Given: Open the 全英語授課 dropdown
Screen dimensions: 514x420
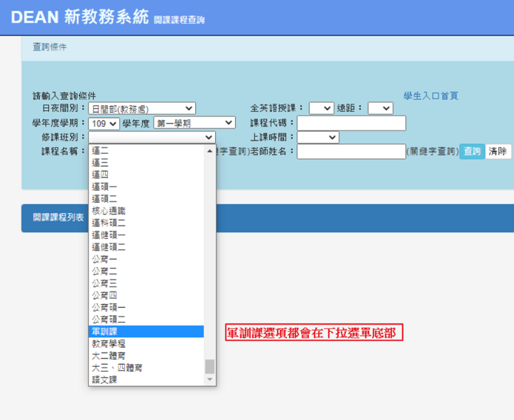Looking at the screenshot, I should click(321, 109).
